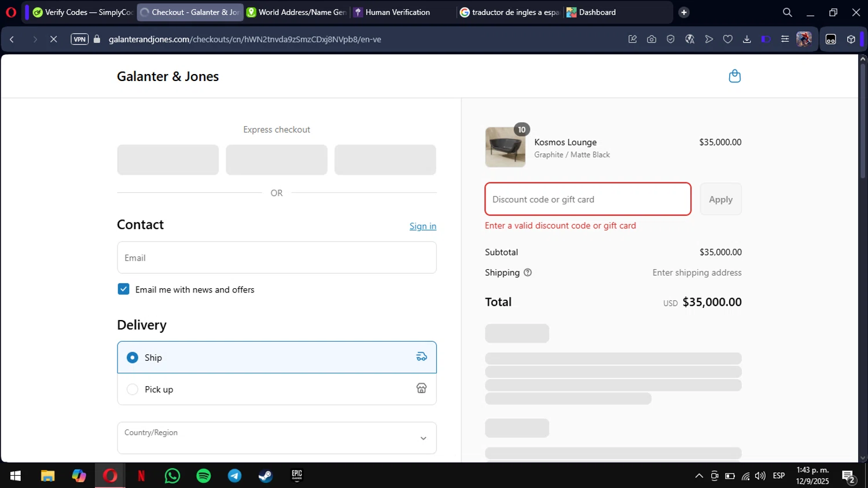The width and height of the screenshot is (868, 488).
Task: Search tabs with the magnifier icon
Action: [x=787, y=12]
